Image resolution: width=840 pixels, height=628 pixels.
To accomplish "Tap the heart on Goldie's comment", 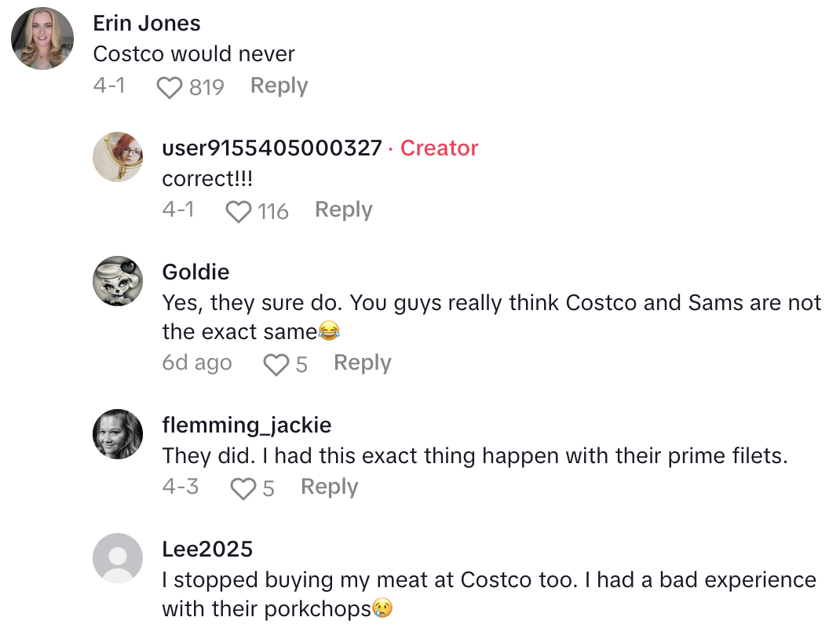I will [276, 364].
